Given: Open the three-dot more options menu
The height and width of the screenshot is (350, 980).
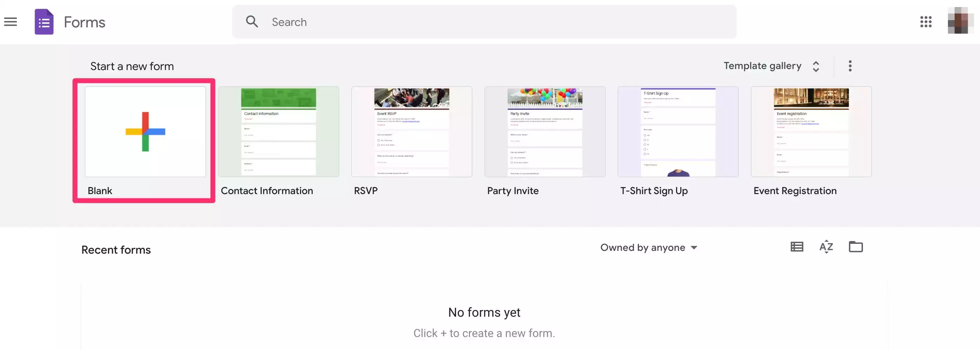Looking at the screenshot, I should click(x=850, y=66).
